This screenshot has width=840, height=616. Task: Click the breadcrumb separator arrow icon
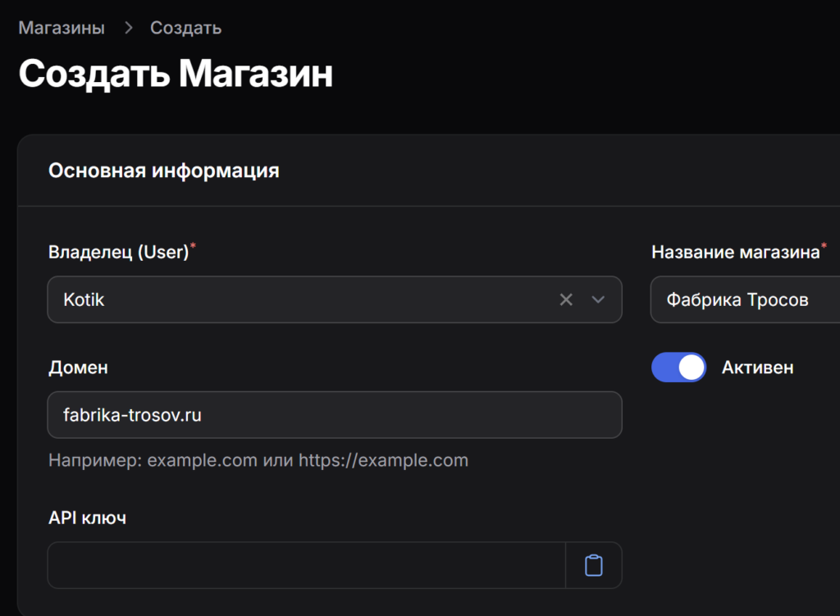(x=128, y=28)
